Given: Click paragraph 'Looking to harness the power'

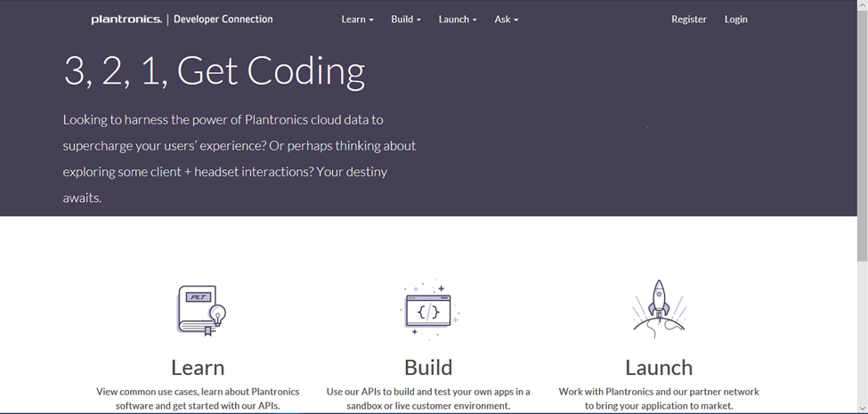Looking at the screenshot, I should (x=239, y=158).
